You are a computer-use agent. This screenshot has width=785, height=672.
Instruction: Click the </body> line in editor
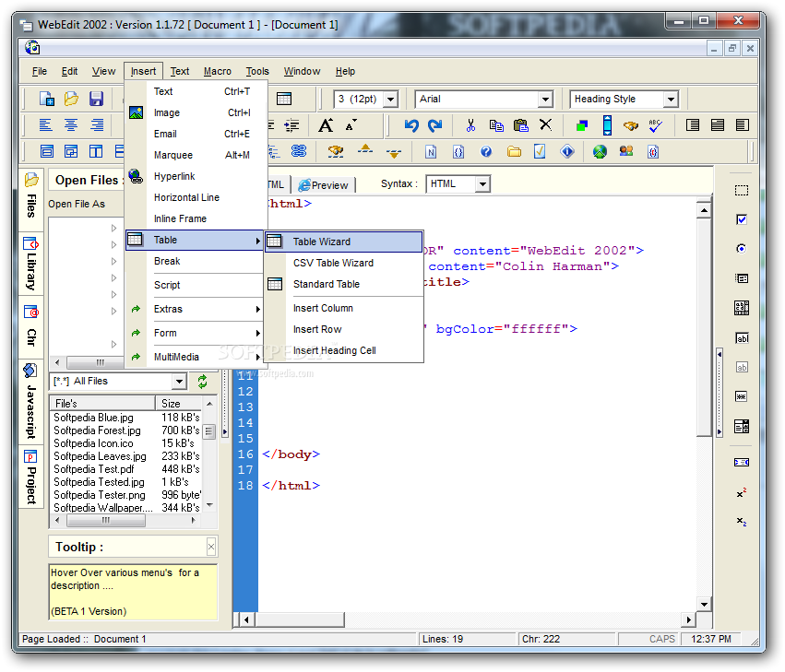coord(291,454)
